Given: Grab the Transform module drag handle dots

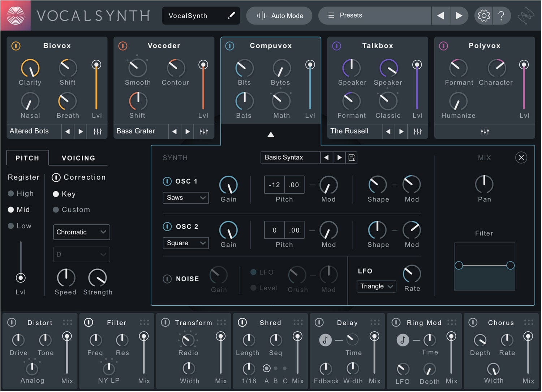Looking at the screenshot, I should point(221,322).
